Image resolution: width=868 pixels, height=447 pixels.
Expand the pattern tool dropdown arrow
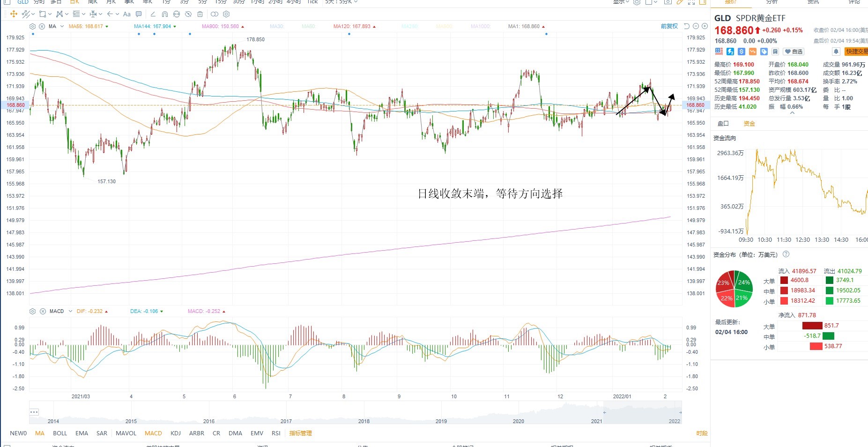click(x=67, y=14)
